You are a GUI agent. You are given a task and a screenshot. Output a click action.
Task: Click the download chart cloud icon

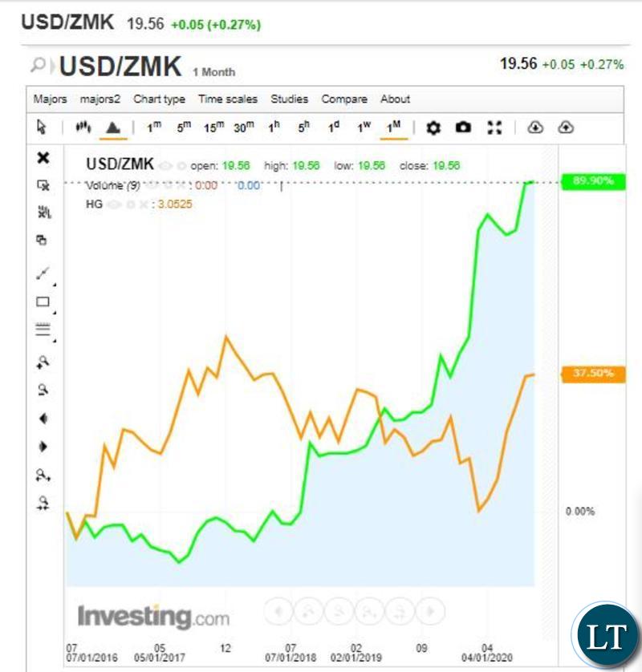(x=535, y=128)
